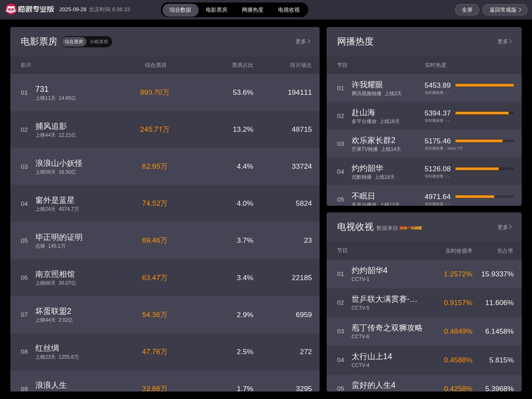Viewport: 532px width, 399px height.
Task: Open the movie 731 row
Action: (165, 92)
